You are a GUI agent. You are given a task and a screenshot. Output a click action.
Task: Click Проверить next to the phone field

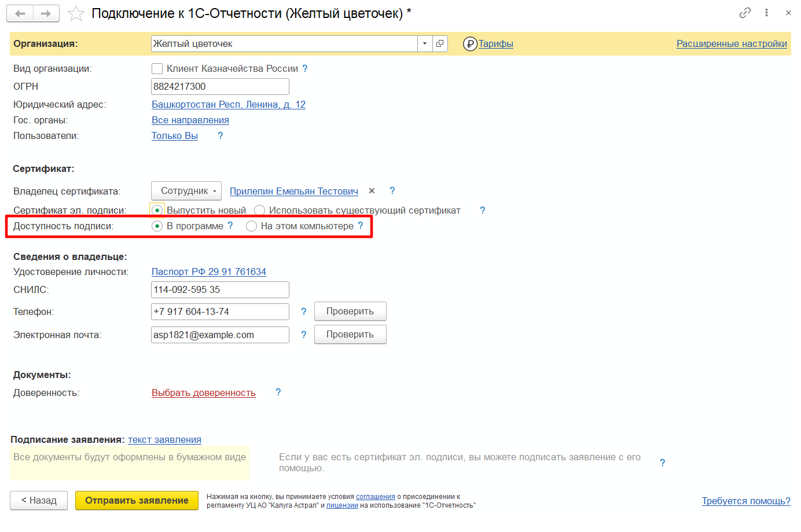(x=350, y=311)
